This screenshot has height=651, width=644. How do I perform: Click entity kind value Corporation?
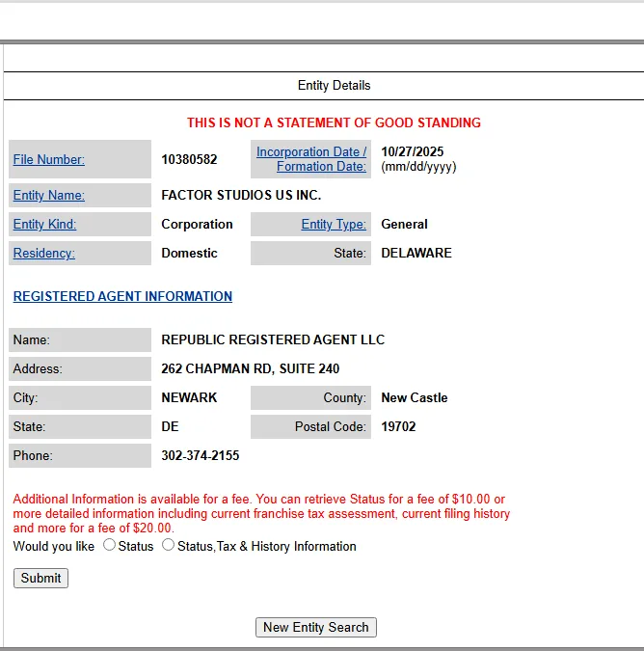[x=197, y=224]
